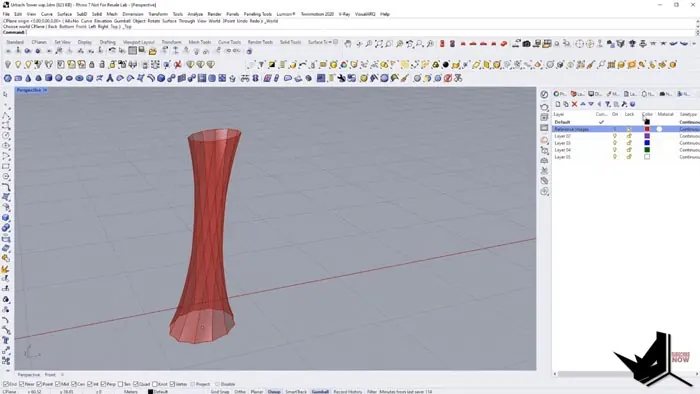
Task: Click the blue color swatch of Layer 03
Action: [647, 143]
